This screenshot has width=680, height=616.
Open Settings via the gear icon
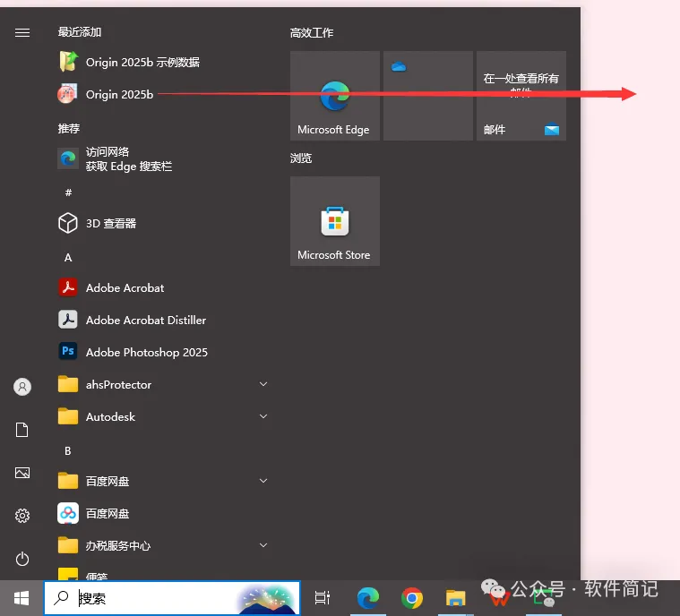coord(22,516)
